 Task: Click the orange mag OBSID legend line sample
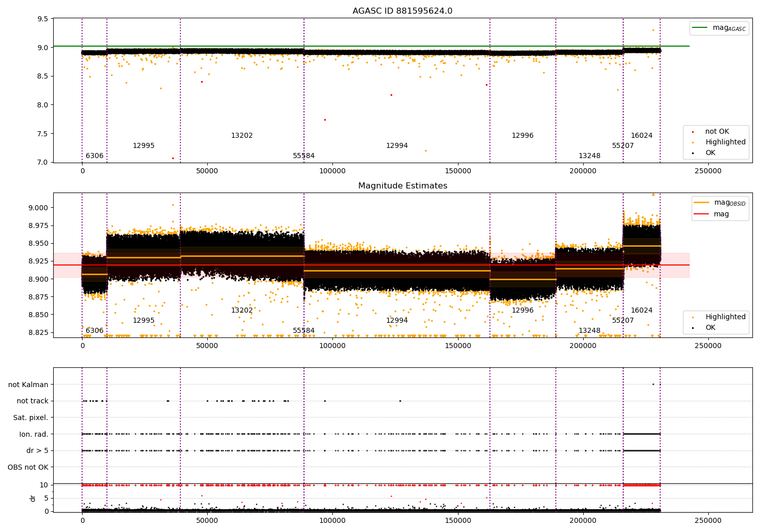[701, 203]
